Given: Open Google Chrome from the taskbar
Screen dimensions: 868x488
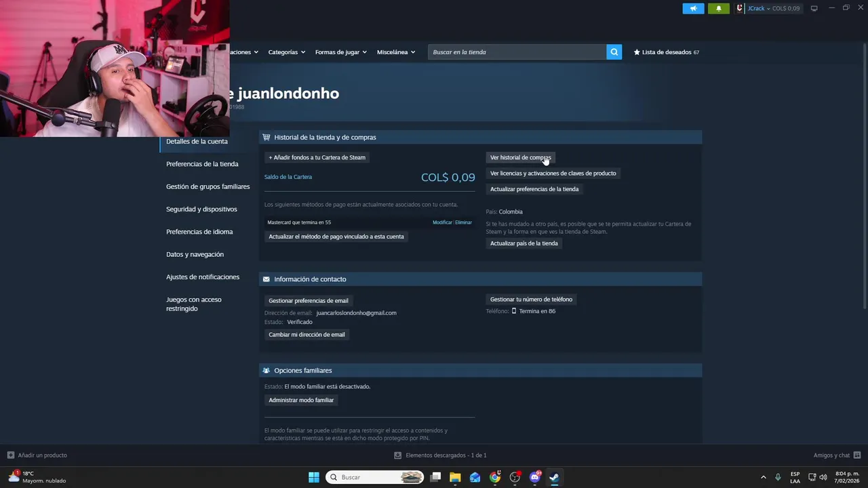Looking at the screenshot, I should [x=495, y=477].
